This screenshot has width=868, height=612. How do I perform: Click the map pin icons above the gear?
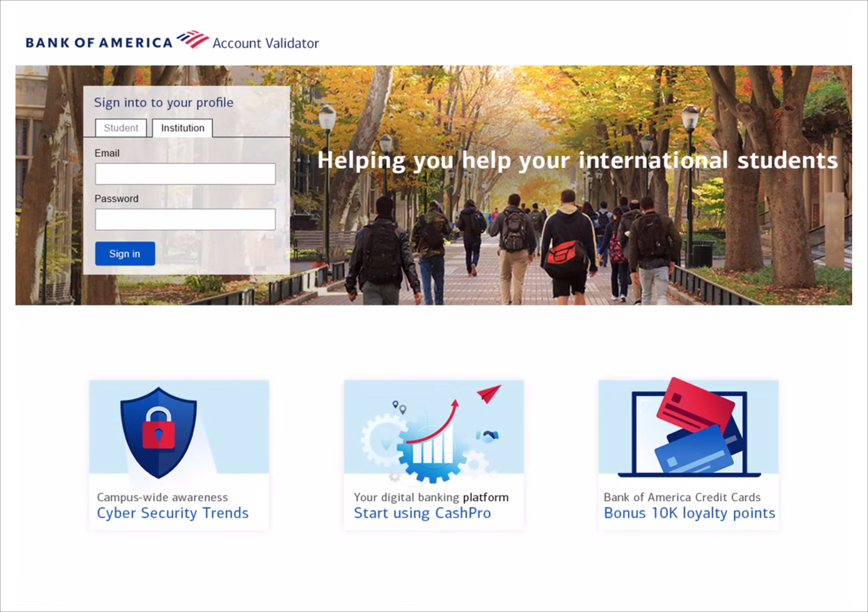tap(399, 407)
